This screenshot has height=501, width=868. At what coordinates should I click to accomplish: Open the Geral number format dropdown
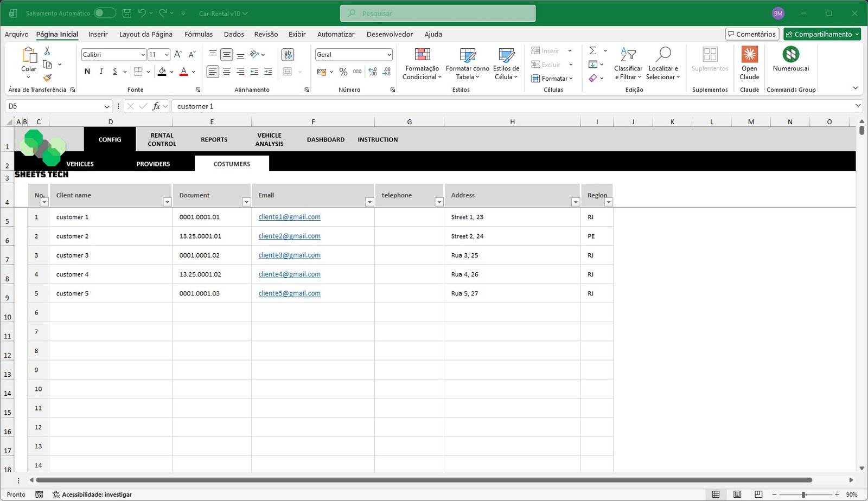tap(388, 54)
